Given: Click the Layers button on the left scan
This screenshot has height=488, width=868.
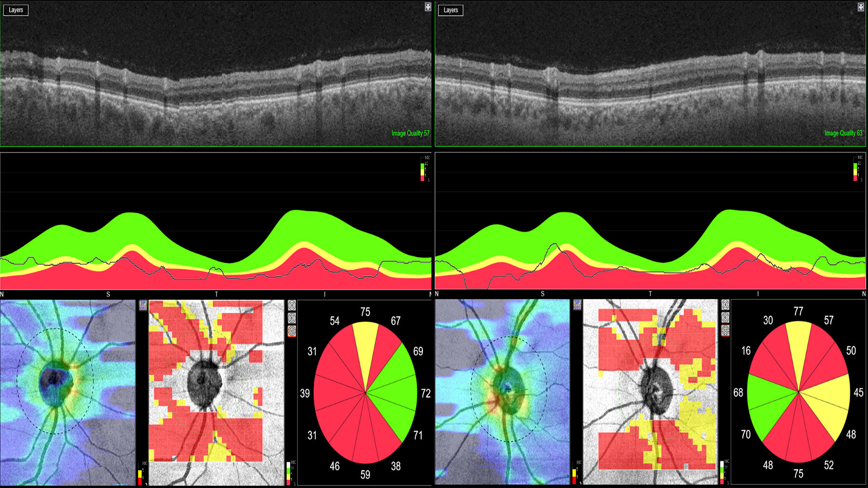Looking at the screenshot, I should pos(16,10).
